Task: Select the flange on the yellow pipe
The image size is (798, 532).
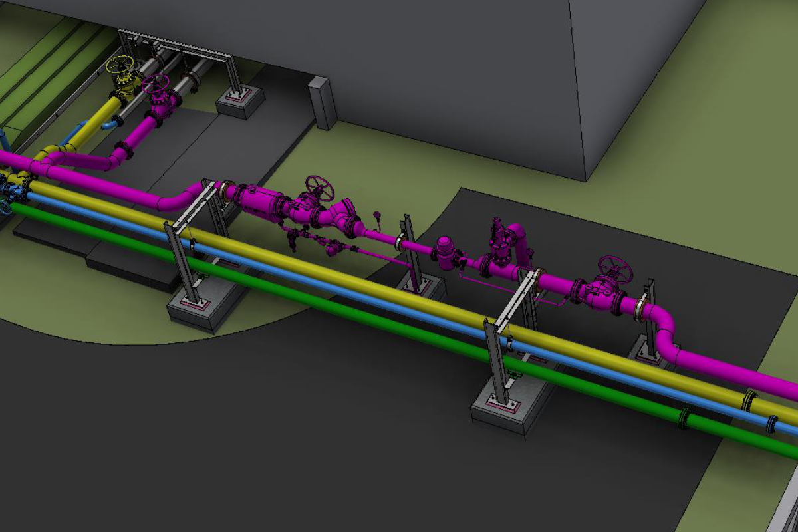Action: click(x=749, y=400)
